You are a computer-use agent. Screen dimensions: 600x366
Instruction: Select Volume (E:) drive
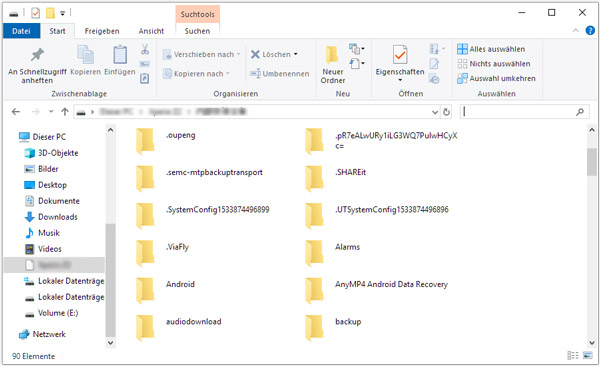(x=52, y=313)
